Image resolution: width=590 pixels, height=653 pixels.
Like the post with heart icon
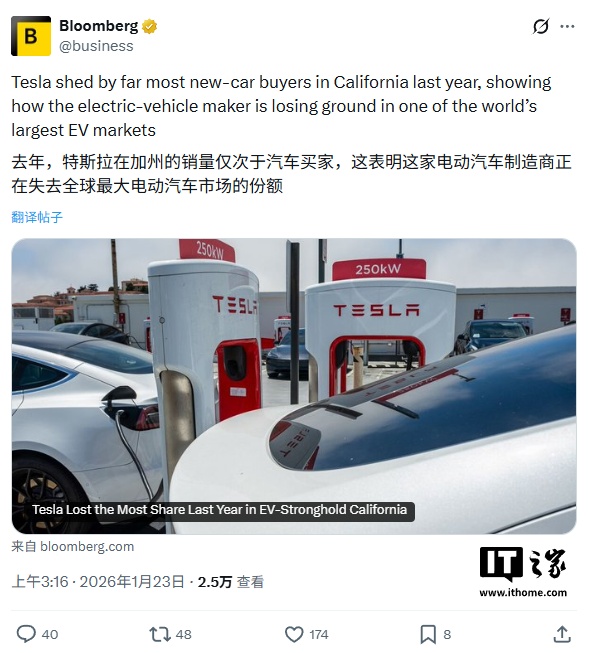click(294, 634)
